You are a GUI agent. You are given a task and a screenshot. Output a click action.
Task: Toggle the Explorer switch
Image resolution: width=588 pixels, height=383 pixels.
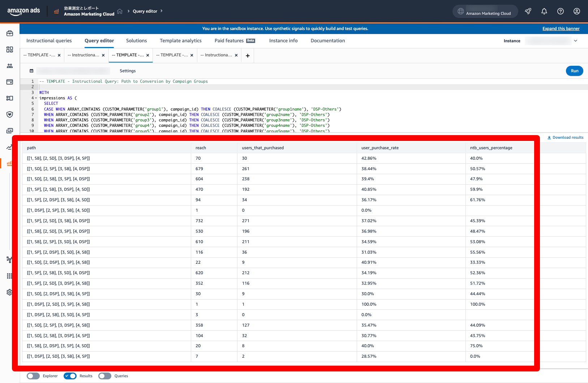pos(33,376)
